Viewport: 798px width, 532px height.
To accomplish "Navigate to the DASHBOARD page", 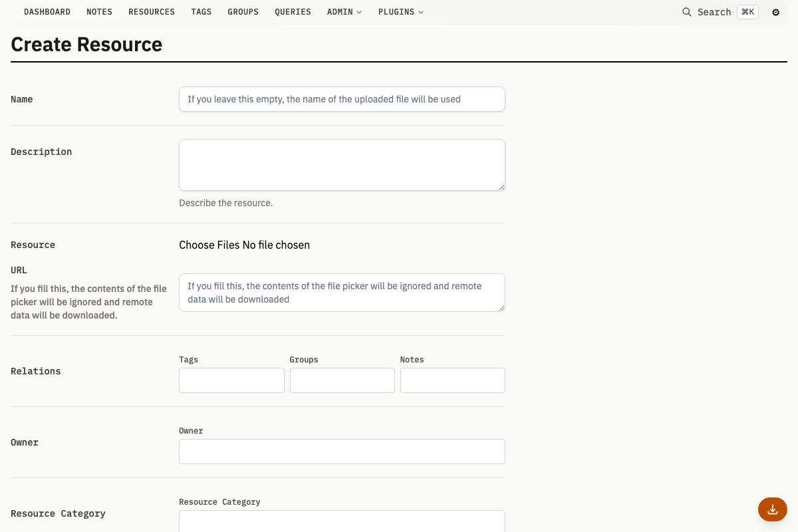I will (x=47, y=11).
